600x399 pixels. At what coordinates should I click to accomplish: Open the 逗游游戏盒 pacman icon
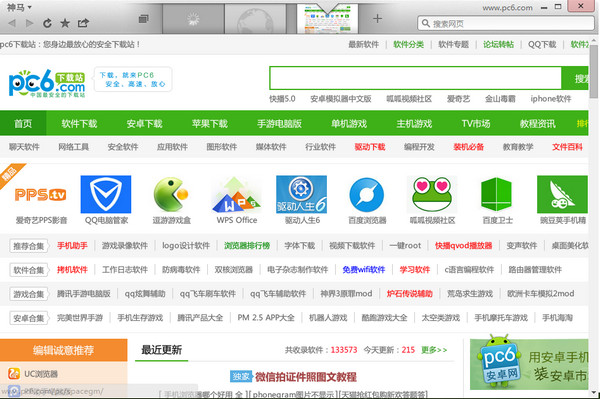[171, 194]
